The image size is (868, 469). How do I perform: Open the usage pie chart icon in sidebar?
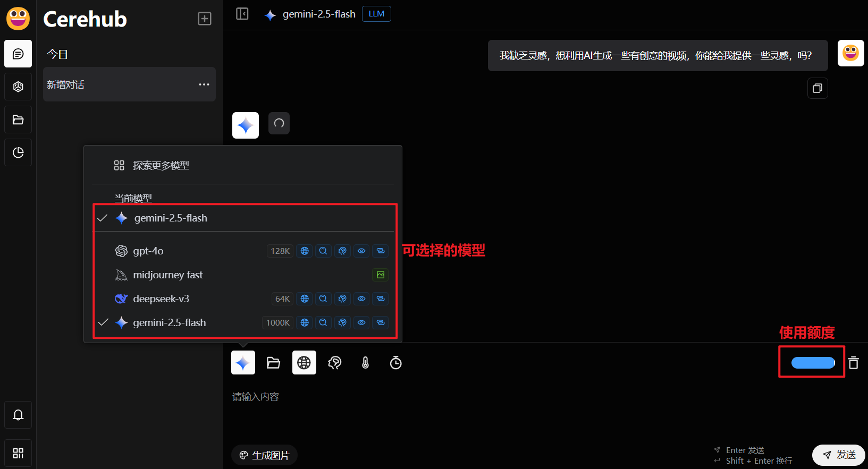tap(18, 152)
